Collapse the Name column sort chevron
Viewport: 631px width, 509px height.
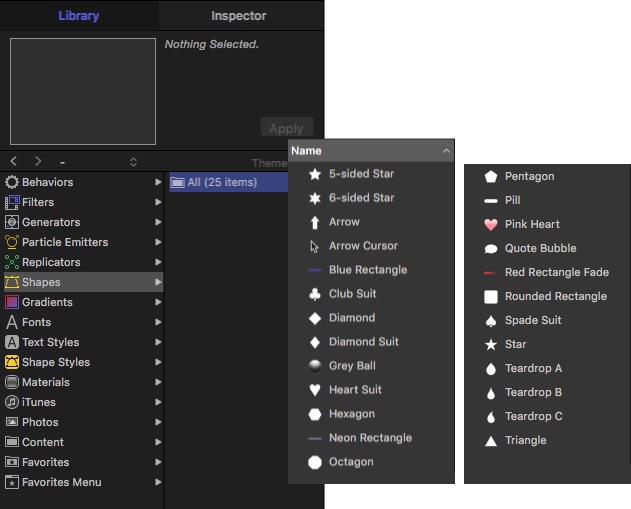[x=446, y=151]
